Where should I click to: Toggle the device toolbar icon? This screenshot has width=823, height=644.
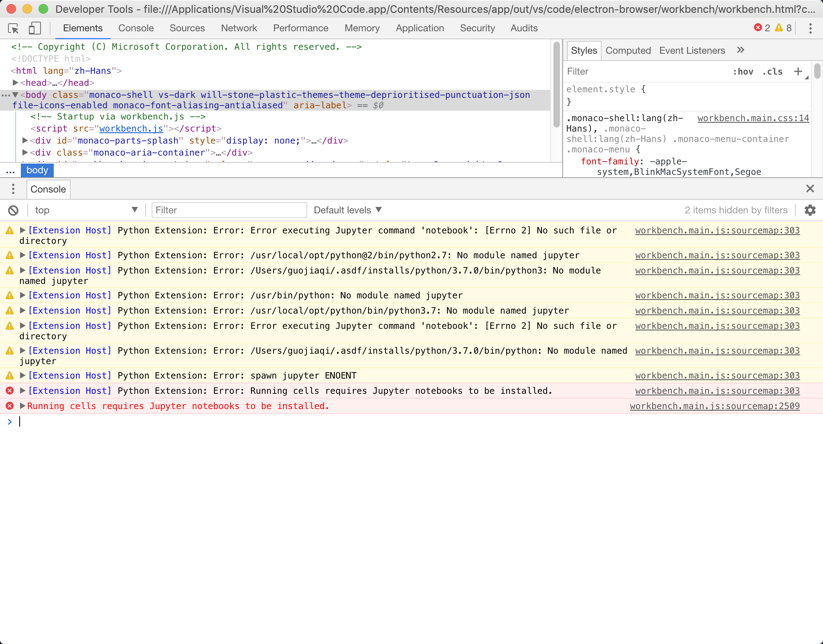coord(34,28)
